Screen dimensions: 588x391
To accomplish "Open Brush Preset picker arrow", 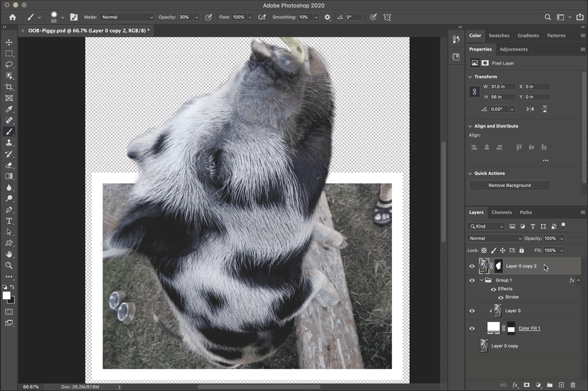I will tap(62, 17).
